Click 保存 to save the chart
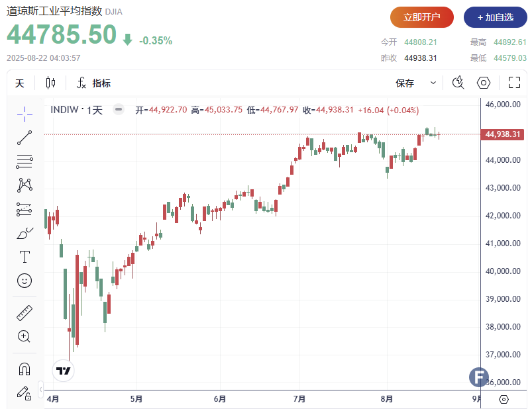Viewport: 532px width, 409px height. (405, 83)
